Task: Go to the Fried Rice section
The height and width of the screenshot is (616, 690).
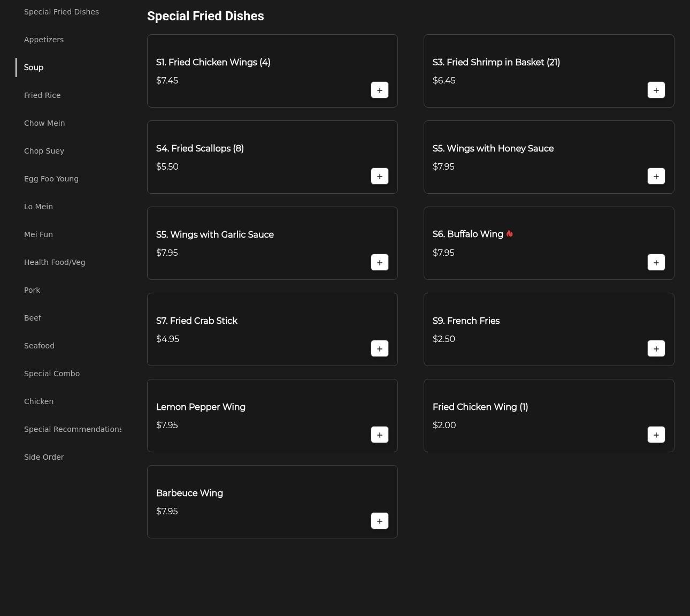Action: click(x=42, y=95)
